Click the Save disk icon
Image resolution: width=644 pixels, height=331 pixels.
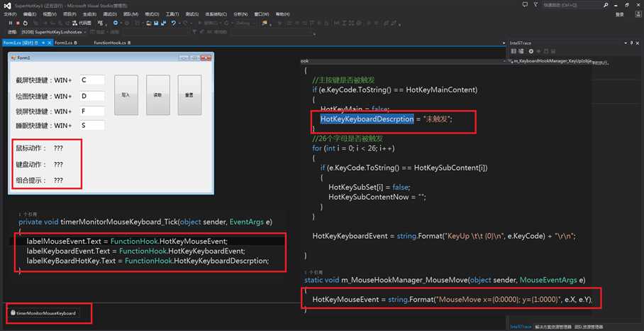[156, 23]
